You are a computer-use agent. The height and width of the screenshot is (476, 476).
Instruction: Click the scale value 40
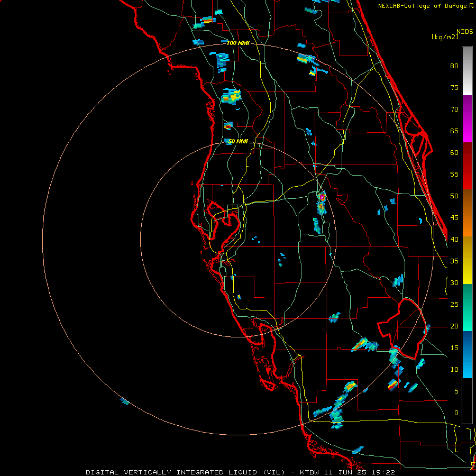454,240
